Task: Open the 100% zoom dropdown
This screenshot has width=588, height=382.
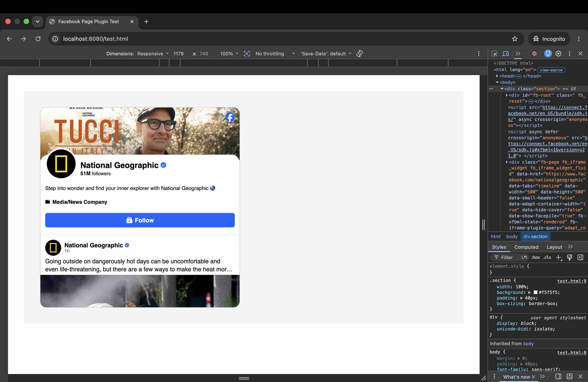Action: 229,54
